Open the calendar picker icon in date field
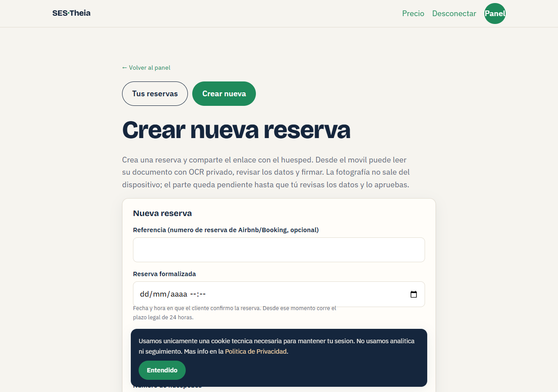 pyautogui.click(x=414, y=294)
